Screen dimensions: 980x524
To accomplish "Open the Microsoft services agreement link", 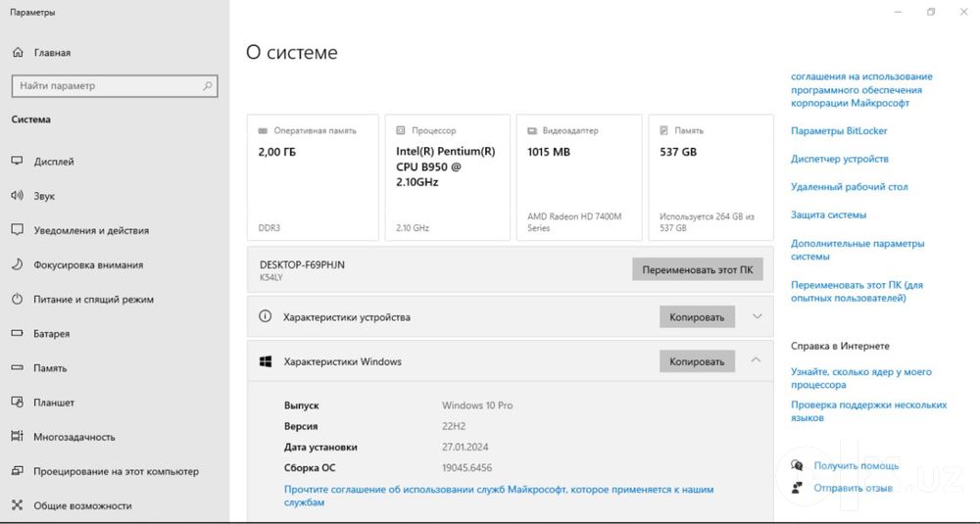I will 499,496.
